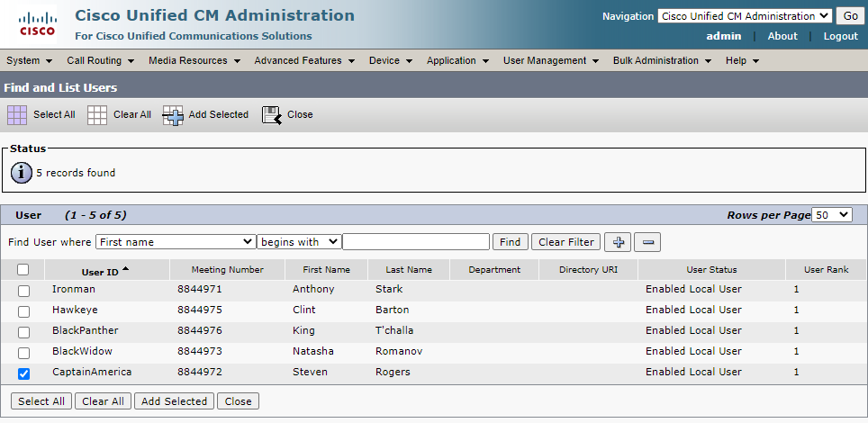This screenshot has height=423, width=868.
Task: Click the admin username text
Action: point(724,36)
